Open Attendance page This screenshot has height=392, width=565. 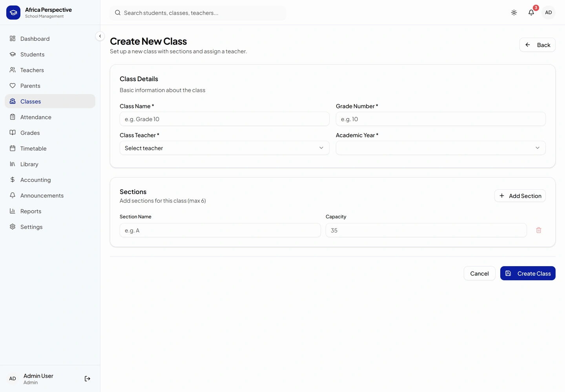[50, 117]
